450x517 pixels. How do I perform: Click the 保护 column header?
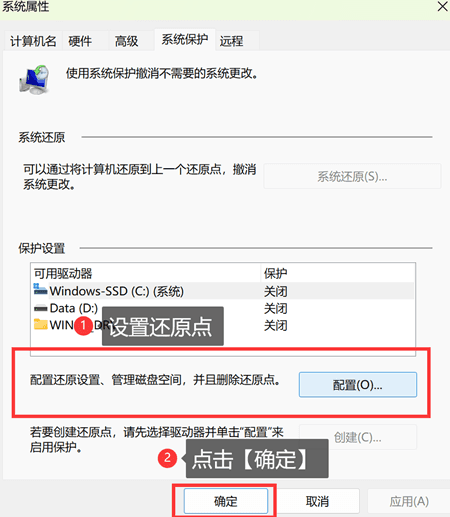(338, 273)
